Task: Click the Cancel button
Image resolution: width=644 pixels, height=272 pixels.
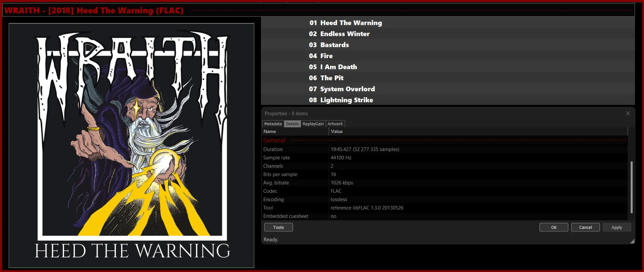Action: (586, 227)
